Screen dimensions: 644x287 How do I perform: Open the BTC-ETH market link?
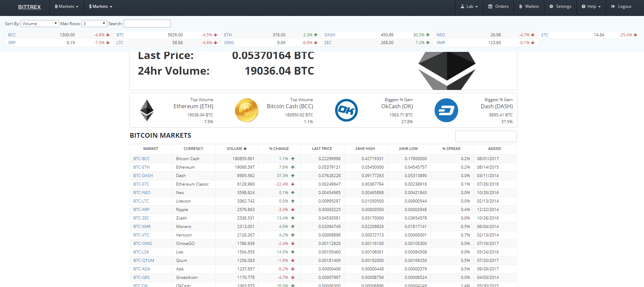click(141, 167)
